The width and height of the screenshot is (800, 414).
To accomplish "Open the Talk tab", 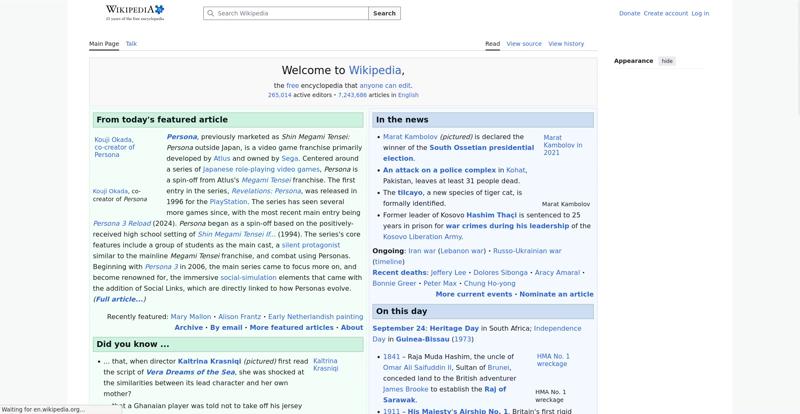I will (131, 44).
